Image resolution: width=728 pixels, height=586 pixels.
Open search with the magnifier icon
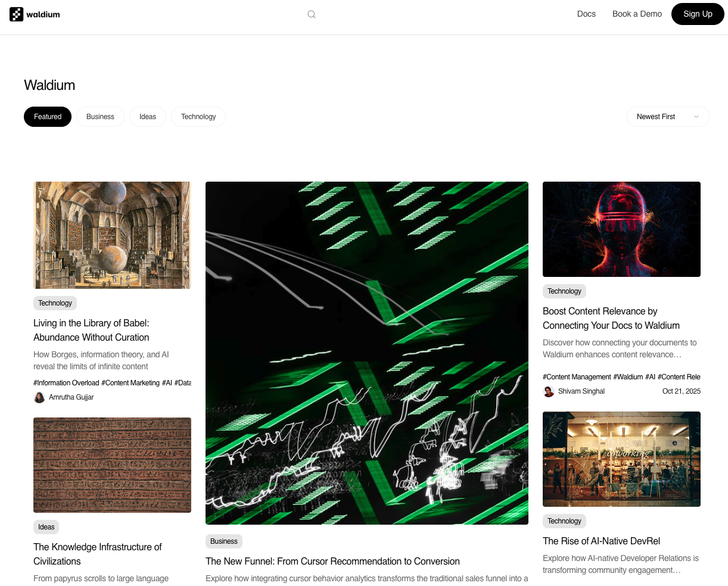click(x=312, y=14)
